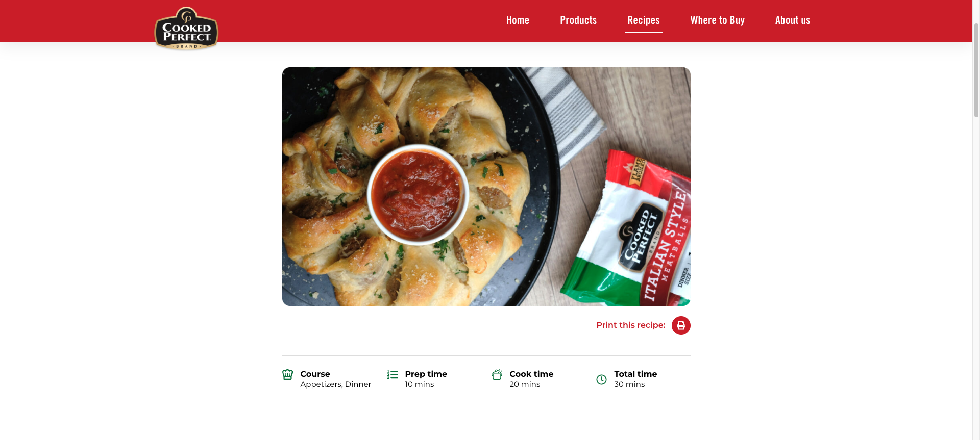The width and height of the screenshot is (980, 440).
Task: Click the Total time clock icon
Action: click(602, 379)
